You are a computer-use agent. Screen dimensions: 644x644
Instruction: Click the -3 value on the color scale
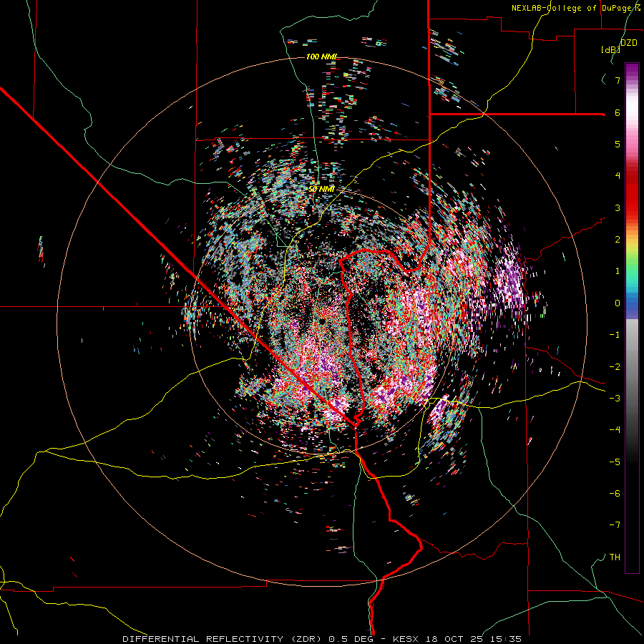615,399
